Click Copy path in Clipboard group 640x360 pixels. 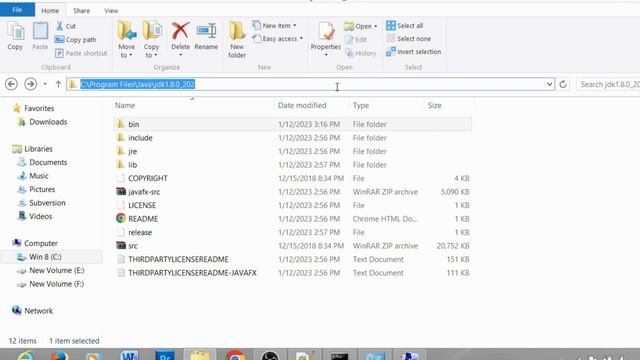[x=76, y=40]
